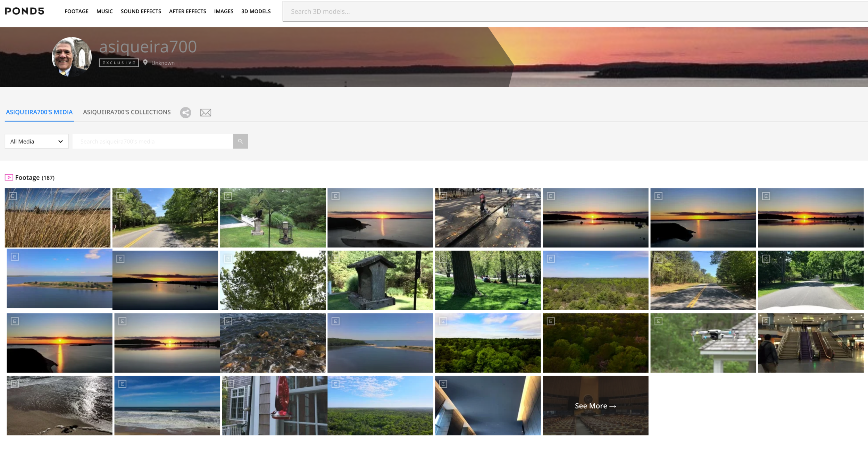Image resolution: width=868 pixels, height=456 pixels.
Task: Click the EXCLUSIVE badge under the username
Action: tap(119, 63)
